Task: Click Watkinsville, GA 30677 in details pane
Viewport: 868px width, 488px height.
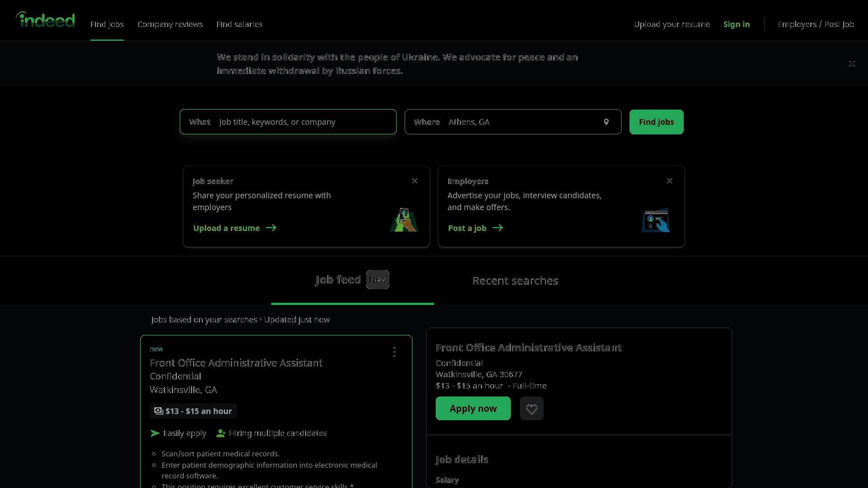Action: (479, 374)
